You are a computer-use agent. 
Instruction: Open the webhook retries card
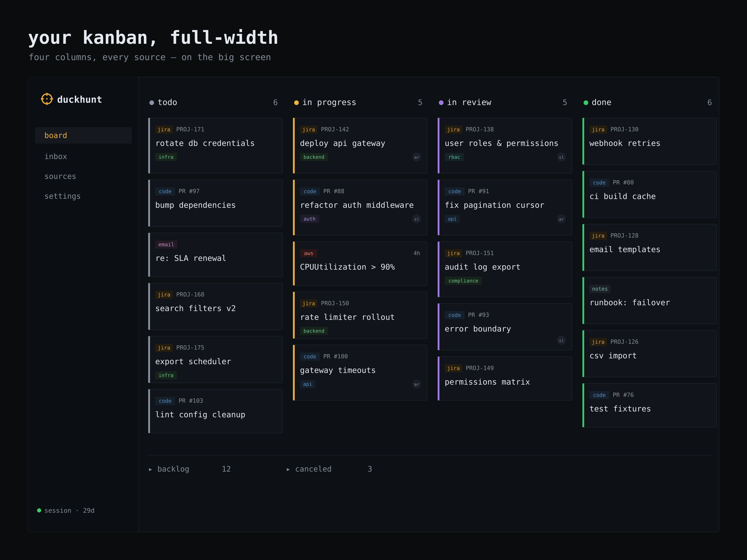point(649,141)
